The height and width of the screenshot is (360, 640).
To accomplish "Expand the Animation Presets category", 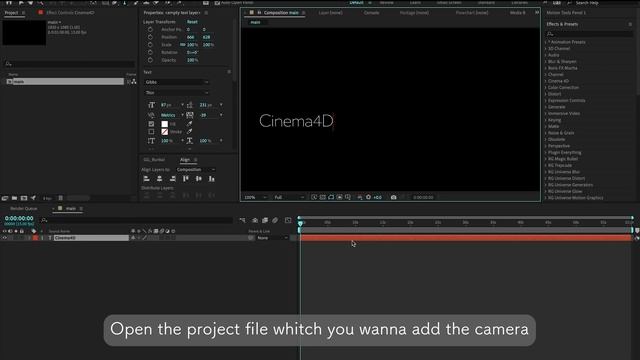I will tap(546, 42).
